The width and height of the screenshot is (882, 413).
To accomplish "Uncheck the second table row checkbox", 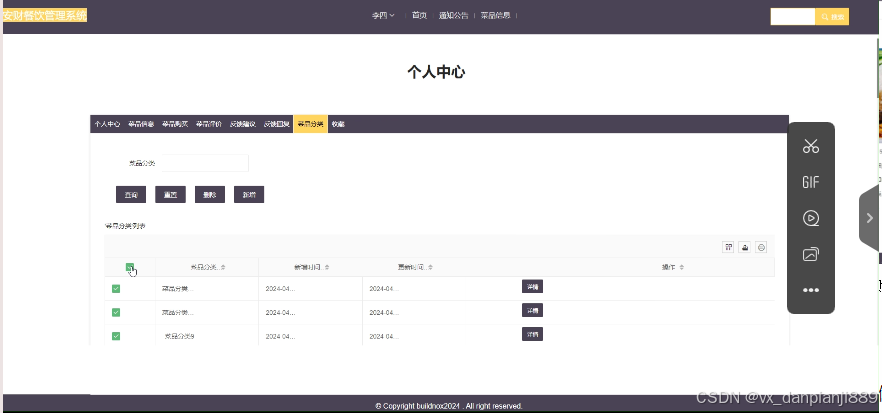I will (116, 312).
